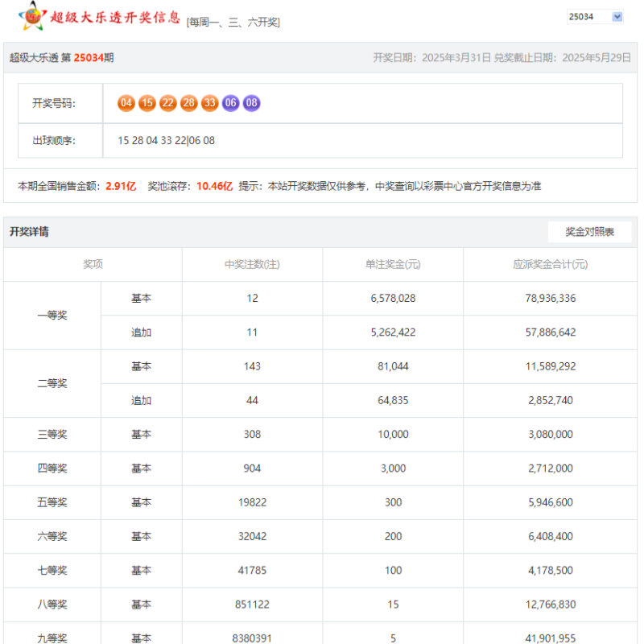This screenshot has height=644, width=644.
Task: Click the 应派奖金合计(元) column header
Action: [550, 264]
